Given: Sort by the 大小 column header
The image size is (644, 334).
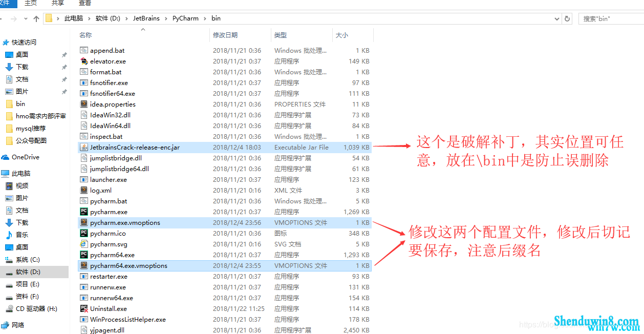Looking at the screenshot, I should (x=353, y=35).
